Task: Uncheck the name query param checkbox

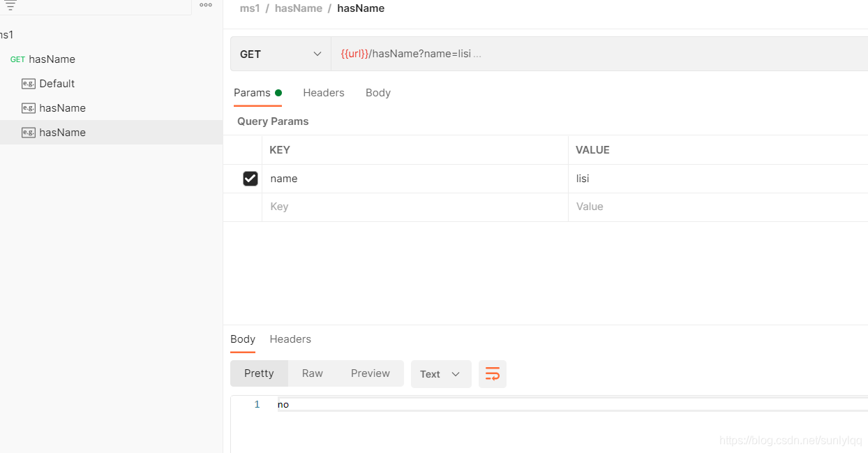Action: point(250,179)
